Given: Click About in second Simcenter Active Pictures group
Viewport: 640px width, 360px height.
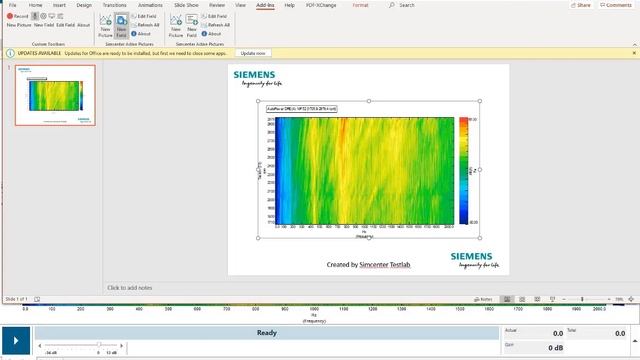Looking at the screenshot, I should (211, 34).
